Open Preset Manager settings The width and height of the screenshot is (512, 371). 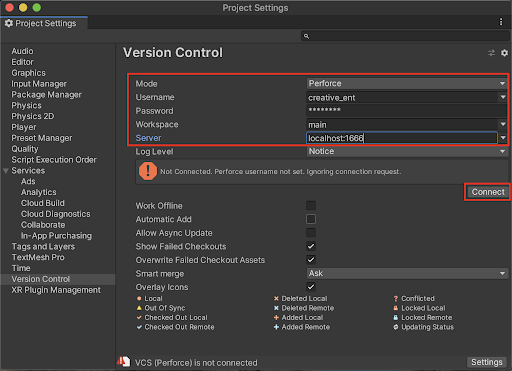click(42, 138)
